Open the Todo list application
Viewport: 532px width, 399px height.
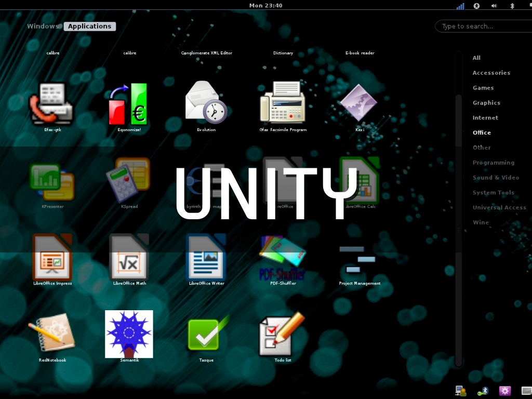point(283,334)
